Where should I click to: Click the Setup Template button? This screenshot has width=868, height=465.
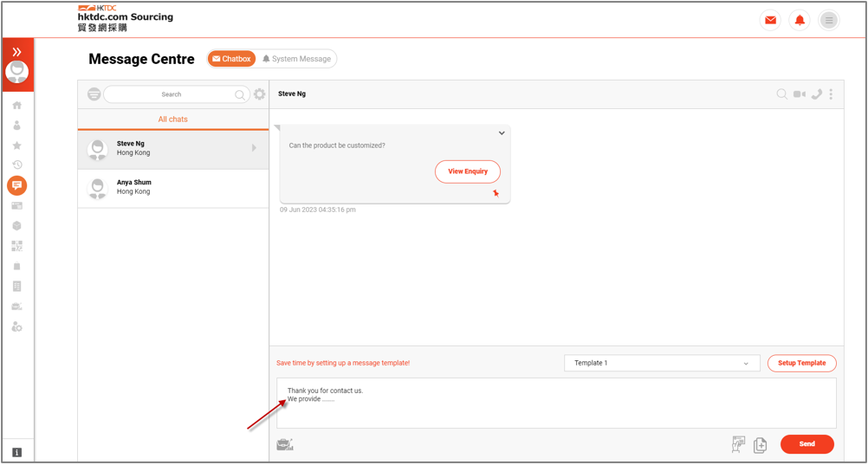801,363
